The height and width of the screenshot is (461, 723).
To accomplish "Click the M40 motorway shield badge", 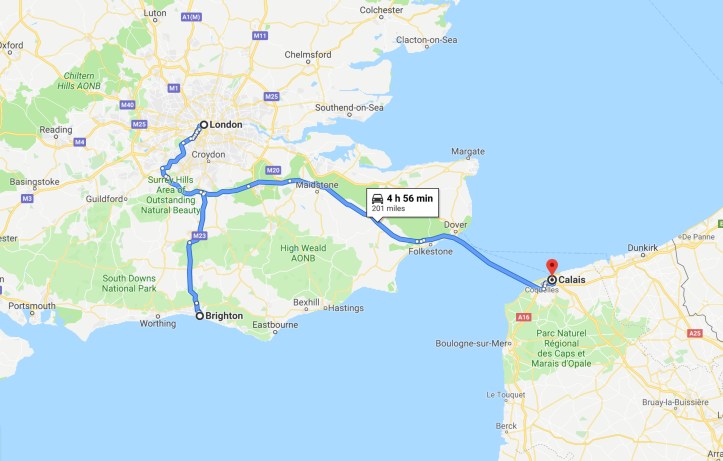I will coord(127,105).
